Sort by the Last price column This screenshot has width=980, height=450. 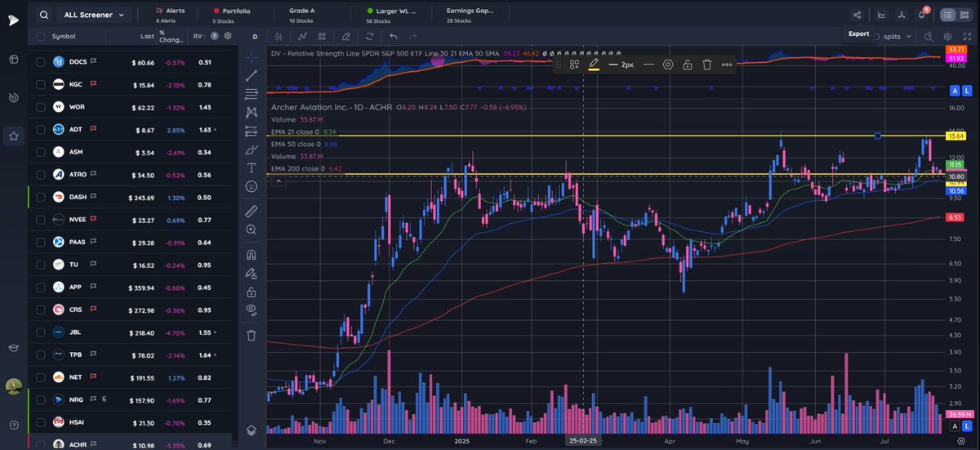coord(147,37)
